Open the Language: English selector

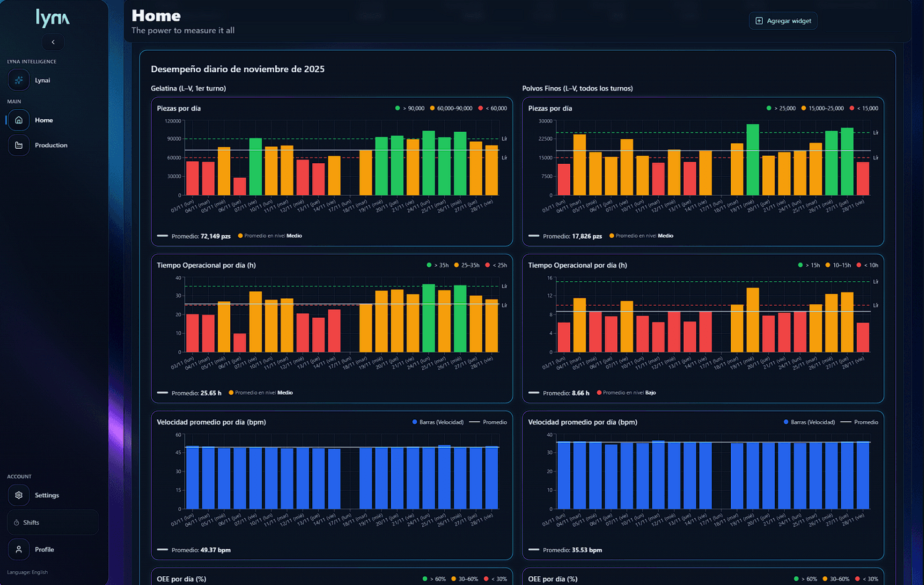coord(28,572)
